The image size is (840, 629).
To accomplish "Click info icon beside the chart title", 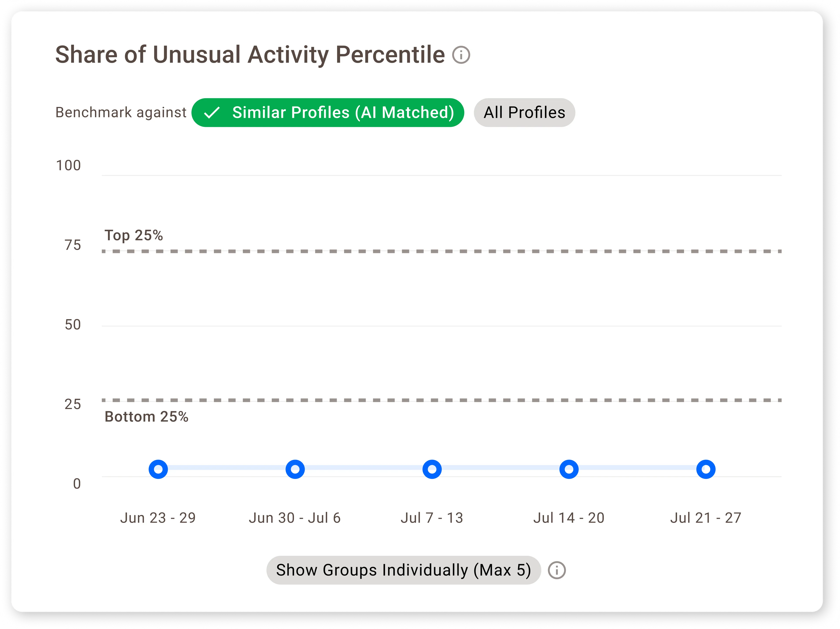I will pyautogui.click(x=461, y=55).
